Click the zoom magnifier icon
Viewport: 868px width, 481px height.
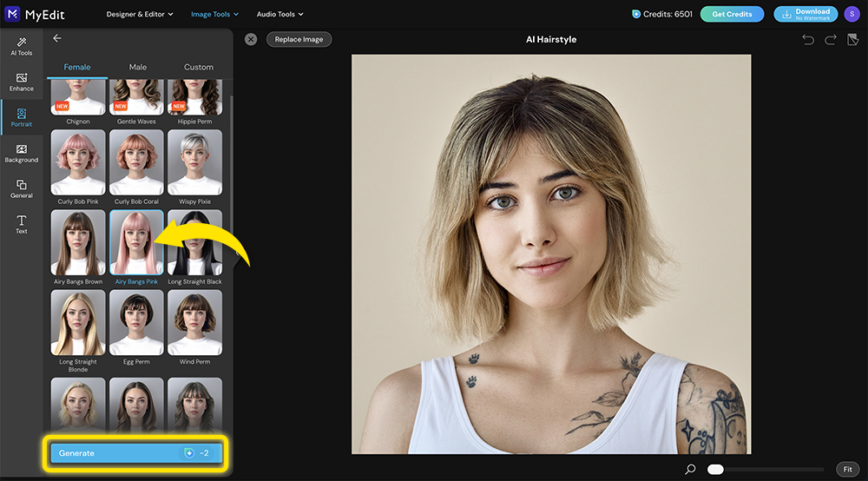tap(690, 470)
